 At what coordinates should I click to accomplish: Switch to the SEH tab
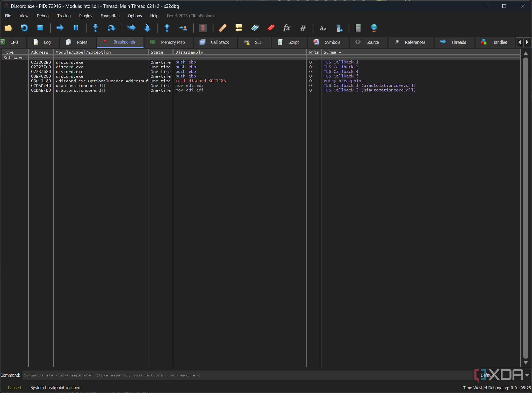tap(254, 42)
